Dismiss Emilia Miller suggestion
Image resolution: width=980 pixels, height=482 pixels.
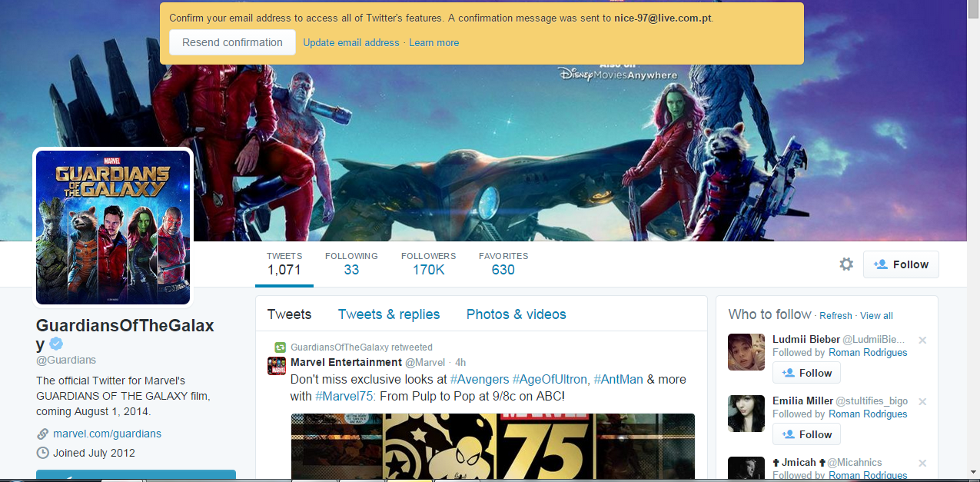(x=922, y=401)
